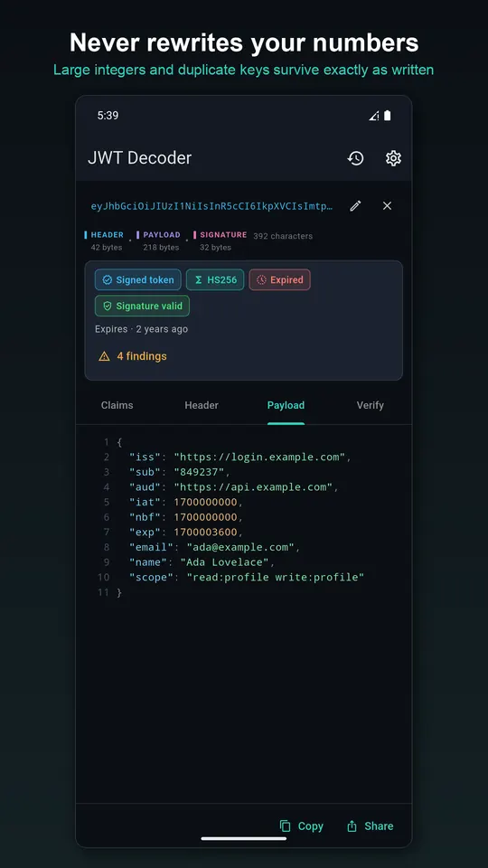This screenshot has height=868, width=488.
Task: Copy the payload JSON
Action: [302, 826]
